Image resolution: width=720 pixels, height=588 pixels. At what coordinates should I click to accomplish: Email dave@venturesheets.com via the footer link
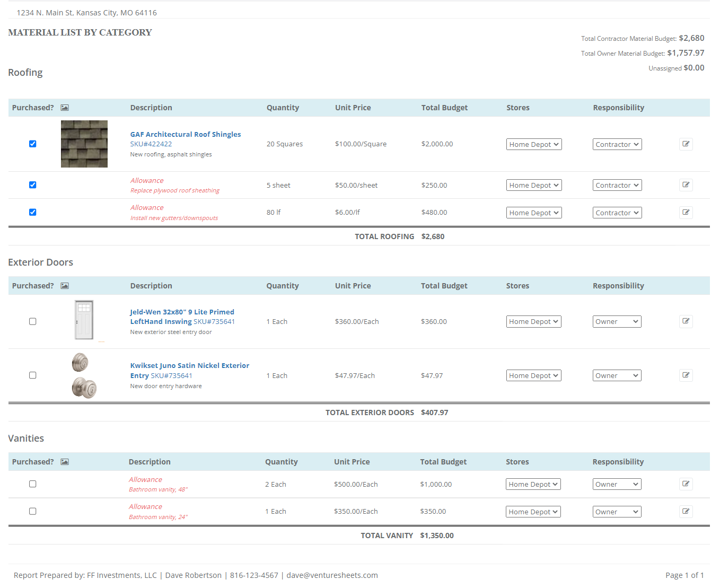click(x=331, y=575)
